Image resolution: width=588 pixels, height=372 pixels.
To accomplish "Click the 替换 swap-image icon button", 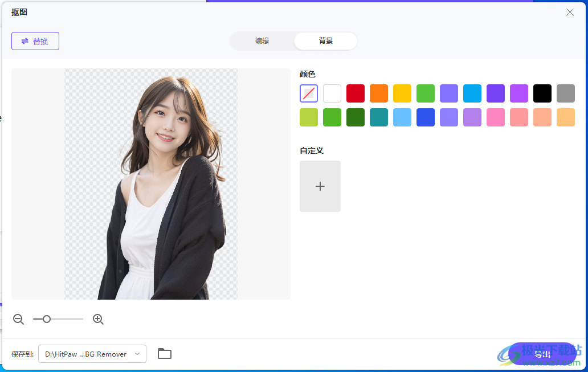I will click(23, 40).
